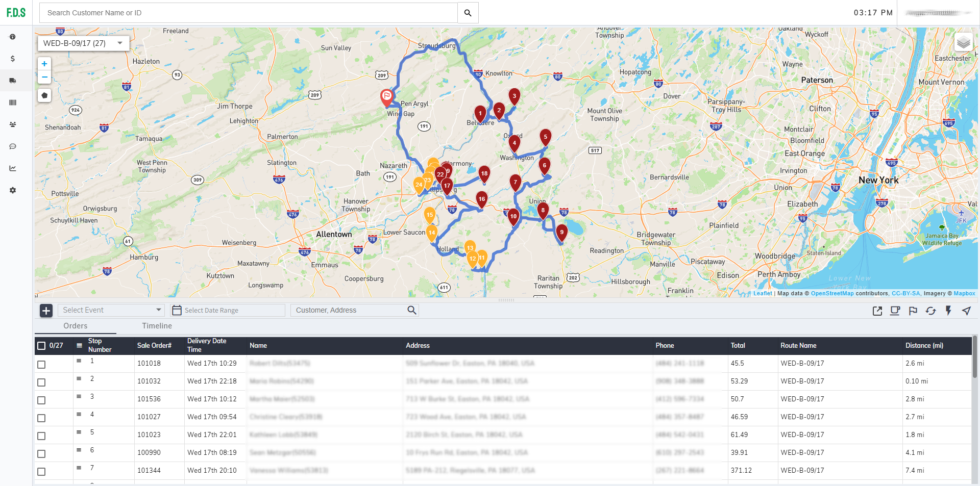Check the box for order 101018
The height and width of the screenshot is (486, 980).
click(x=41, y=365)
